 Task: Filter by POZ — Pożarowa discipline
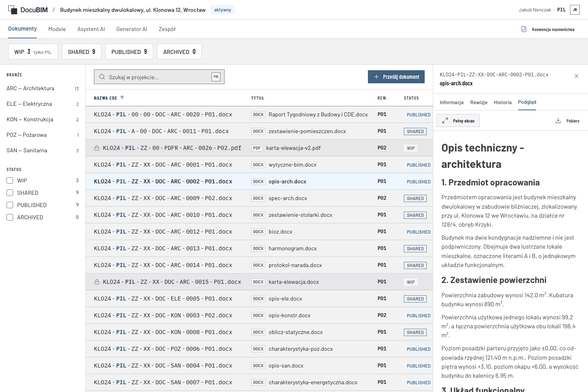43,135
